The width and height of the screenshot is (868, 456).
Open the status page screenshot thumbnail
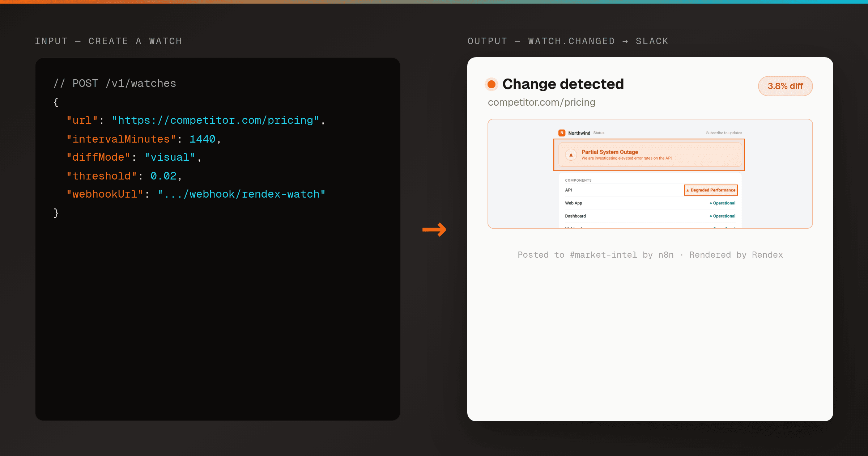[650, 174]
